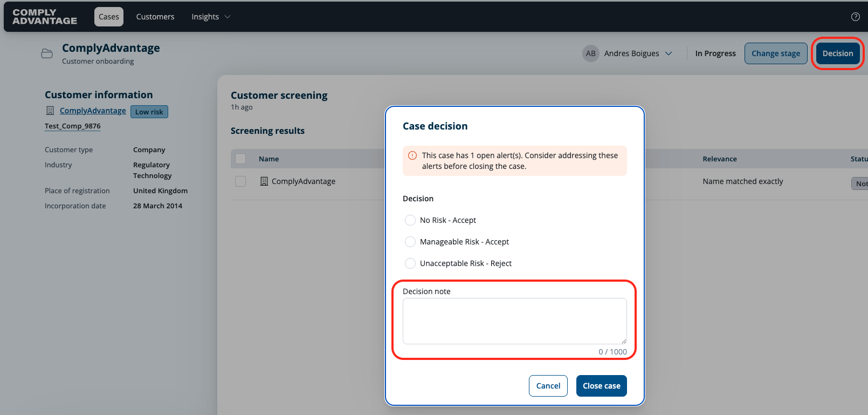Click the Regulatory Technology industry value
Viewport: 868px width, 415px height.
click(153, 171)
